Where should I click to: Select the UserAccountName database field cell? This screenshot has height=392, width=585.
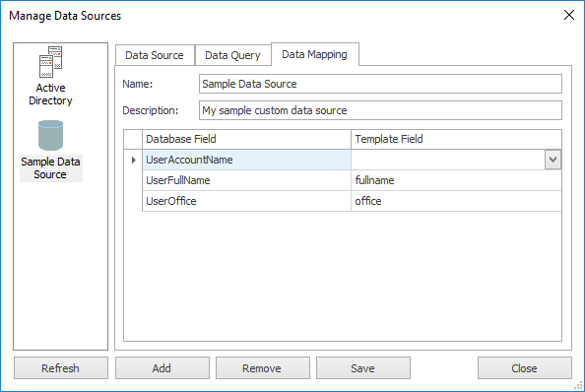point(246,160)
